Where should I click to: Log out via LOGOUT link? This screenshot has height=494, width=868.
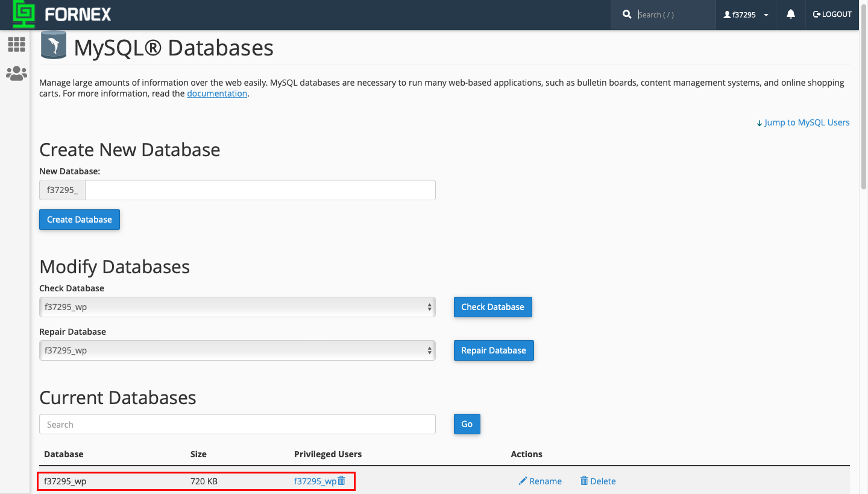click(832, 14)
